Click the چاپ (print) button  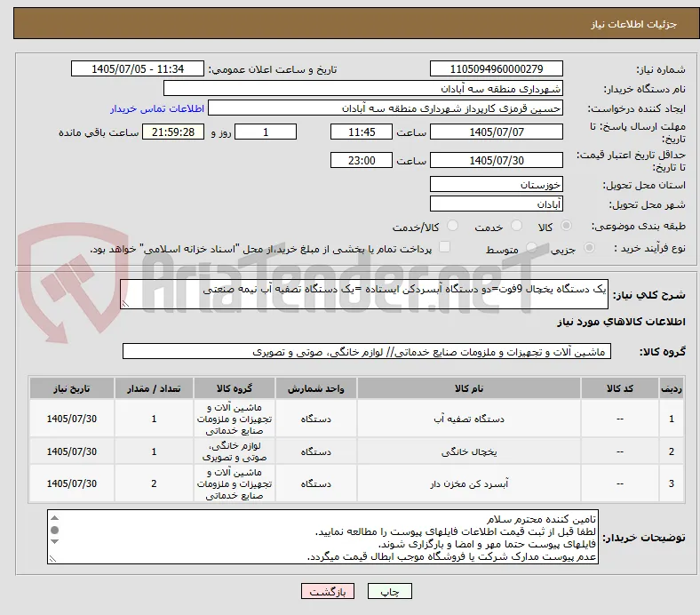(x=389, y=591)
